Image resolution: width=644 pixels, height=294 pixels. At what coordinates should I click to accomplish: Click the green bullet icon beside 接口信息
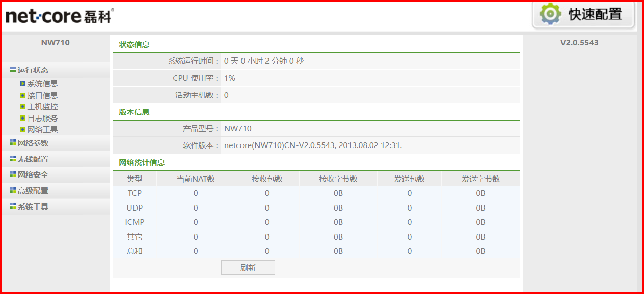tap(22, 95)
